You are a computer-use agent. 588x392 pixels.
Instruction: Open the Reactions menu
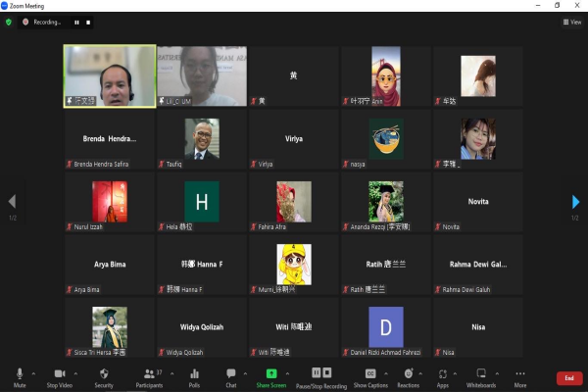409,376
